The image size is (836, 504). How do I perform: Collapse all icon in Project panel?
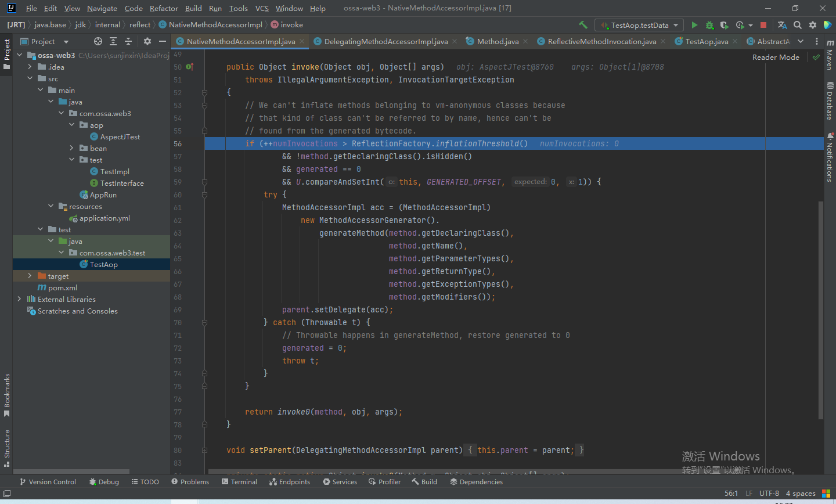point(128,41)
